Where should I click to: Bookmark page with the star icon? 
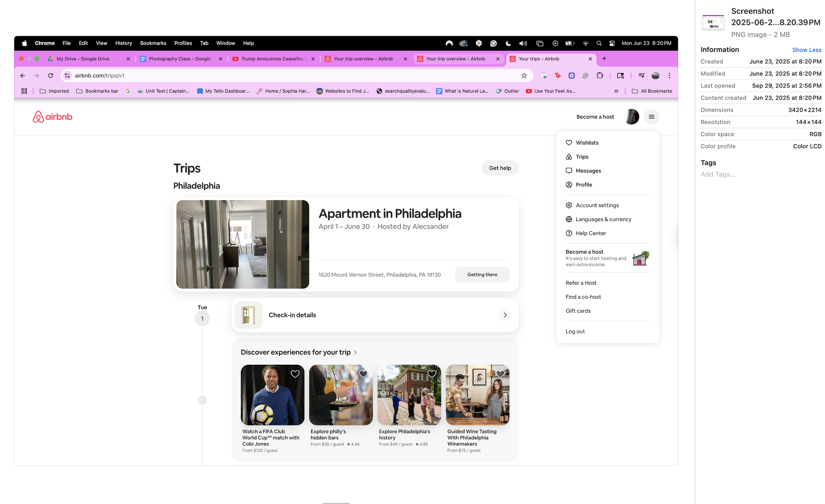tap(524, 76)
